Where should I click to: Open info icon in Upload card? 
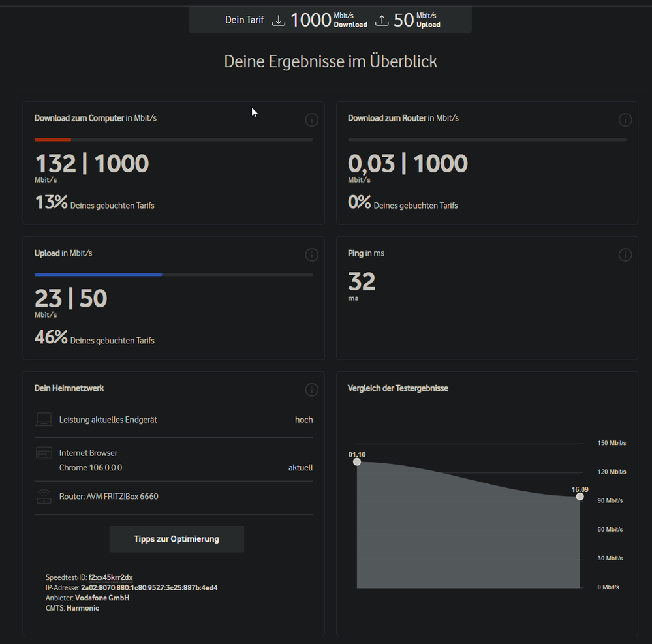point(311,254)
